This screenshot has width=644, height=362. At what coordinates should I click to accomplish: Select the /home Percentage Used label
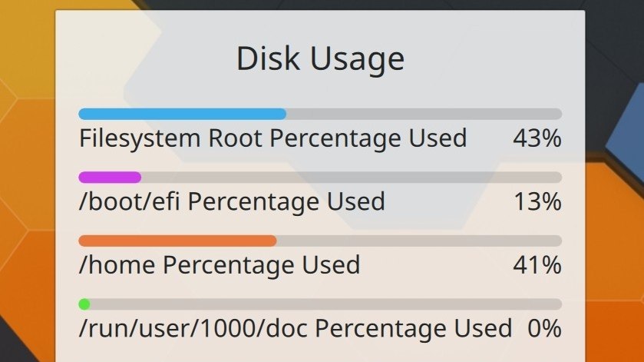[x=220, y=265]
